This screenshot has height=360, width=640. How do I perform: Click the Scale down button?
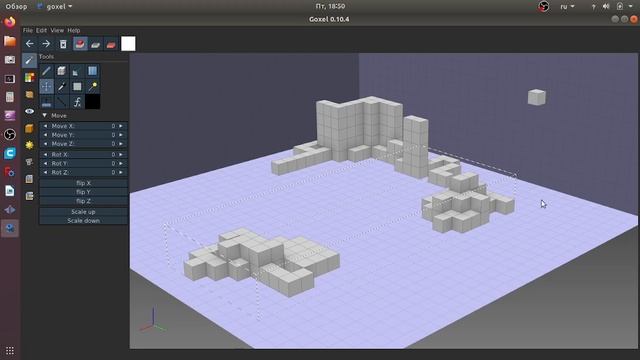click(83, 221)
